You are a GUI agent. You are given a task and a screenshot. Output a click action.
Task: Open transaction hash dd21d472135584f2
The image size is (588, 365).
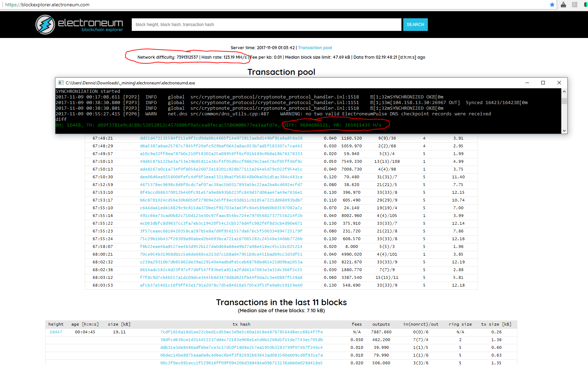[221, 138]
